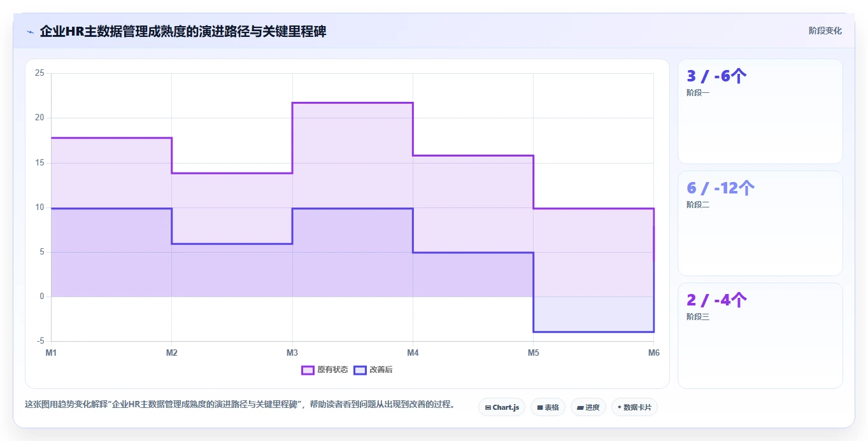Click the blue step line segment below zero at M5

(x=594, y=332)
